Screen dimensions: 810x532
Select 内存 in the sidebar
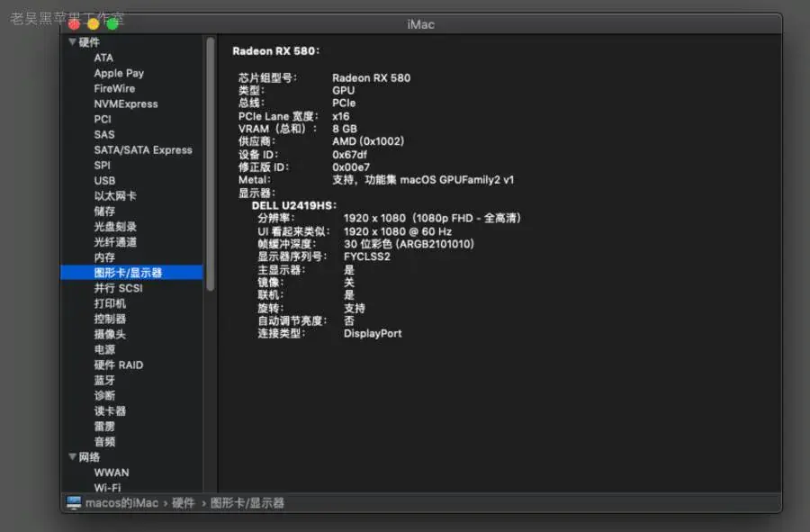coord(104,257)
